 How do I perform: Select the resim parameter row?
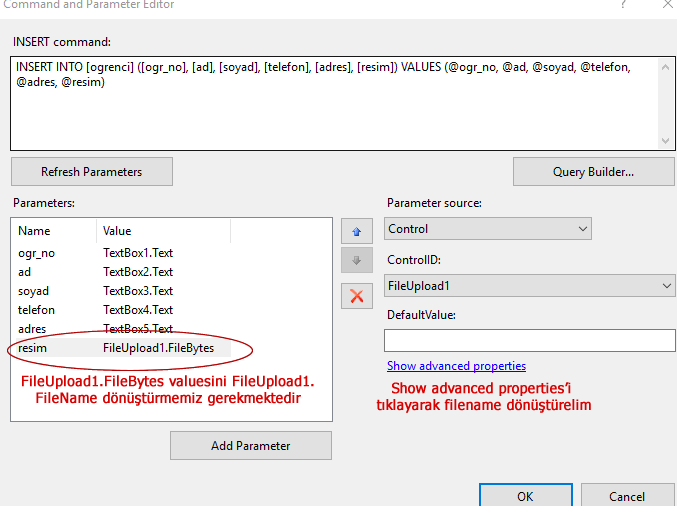coord(32,348)
